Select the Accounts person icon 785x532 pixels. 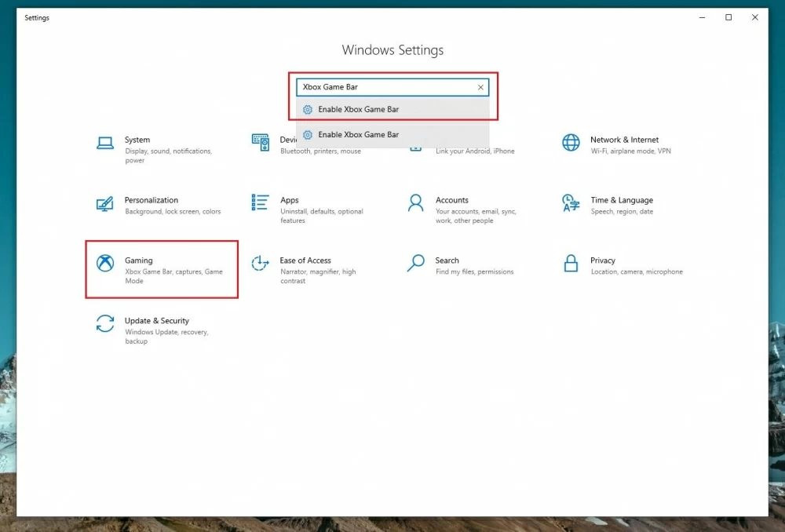tap(415, 203)
